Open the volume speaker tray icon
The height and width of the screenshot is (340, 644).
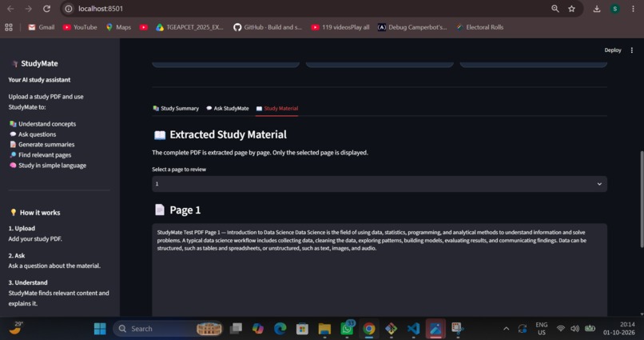pyautogui.click(x=575, y=329)
